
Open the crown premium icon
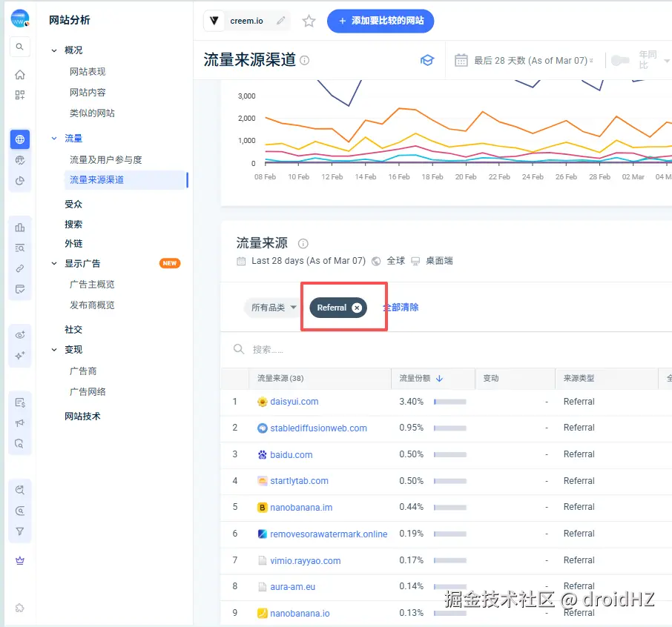pyautogui.click(x=20, y=560)
